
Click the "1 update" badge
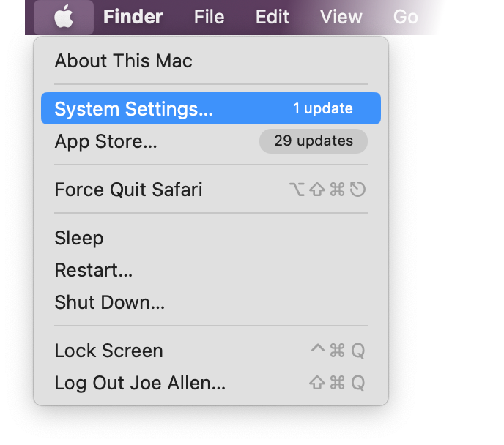click(322, 109)
